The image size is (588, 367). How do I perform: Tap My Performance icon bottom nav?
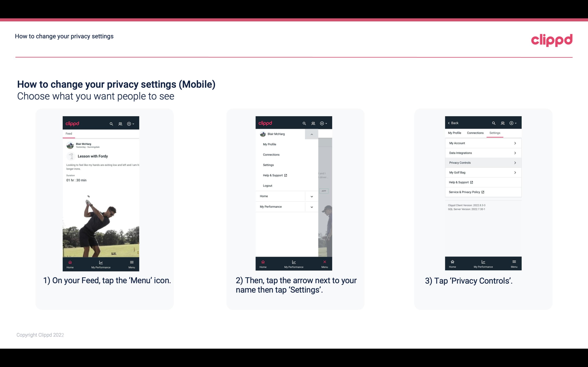pyautogui.click(x=101, y=263)
